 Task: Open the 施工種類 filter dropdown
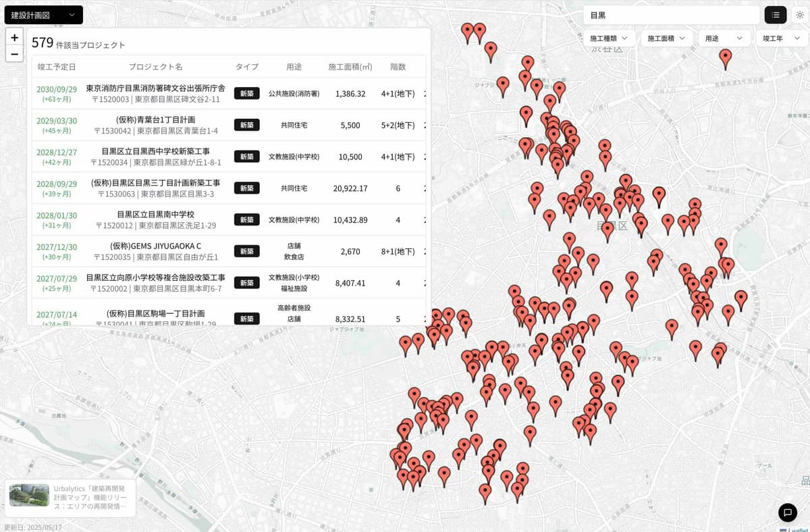click(608, 38)
